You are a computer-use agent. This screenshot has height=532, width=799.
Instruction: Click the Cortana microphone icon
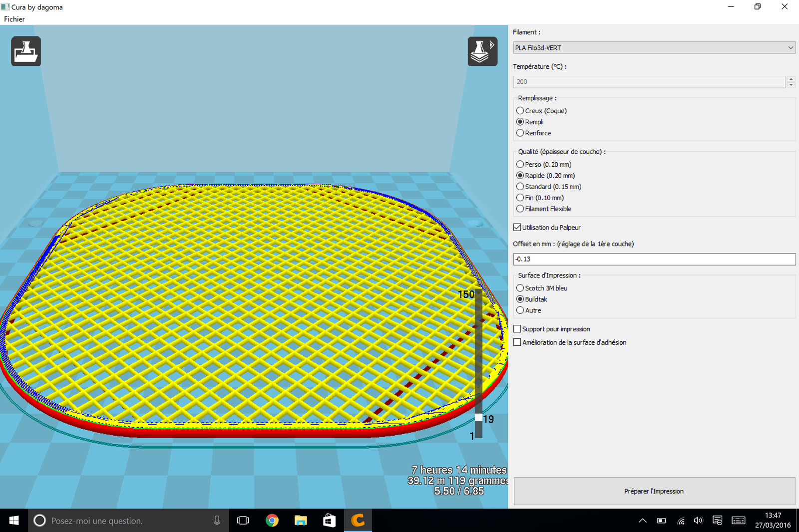coord(217,521)
